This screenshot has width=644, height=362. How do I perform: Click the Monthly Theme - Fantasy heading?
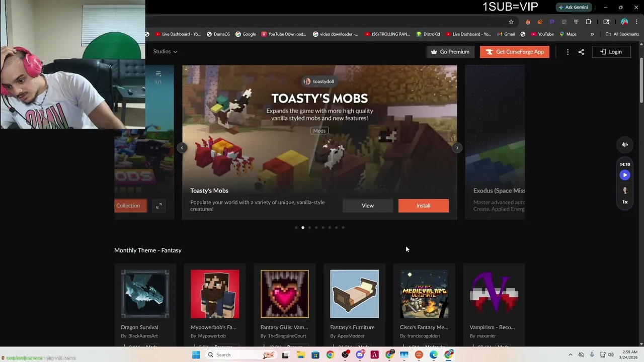pyautogui.click(x=148, y=250)
